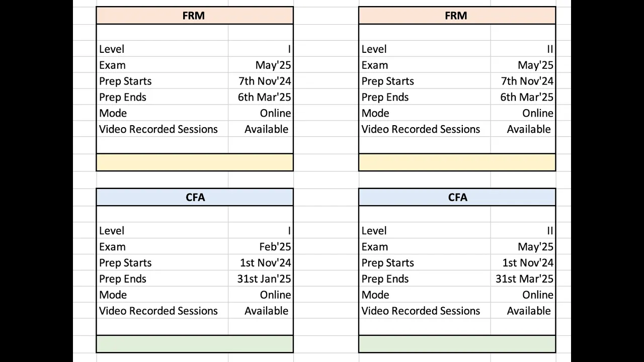Click the 31st Mar'25 prep ends cell
Viewport: 644px width, 362px height.
coord(523,279)
